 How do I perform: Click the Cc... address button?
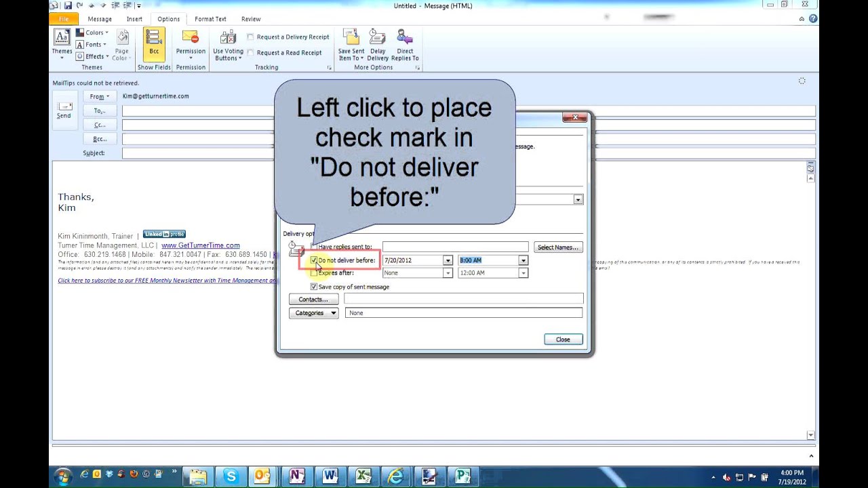point(100,125)
